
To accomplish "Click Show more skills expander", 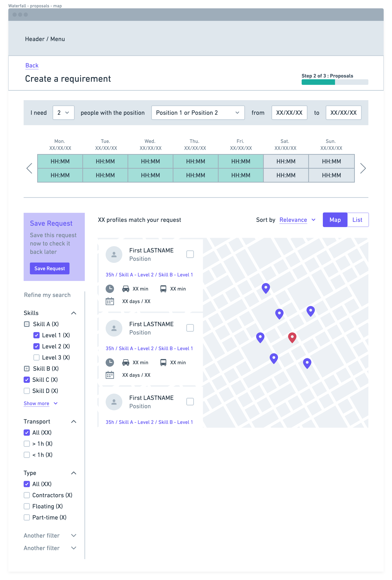I will coord(41,403).
